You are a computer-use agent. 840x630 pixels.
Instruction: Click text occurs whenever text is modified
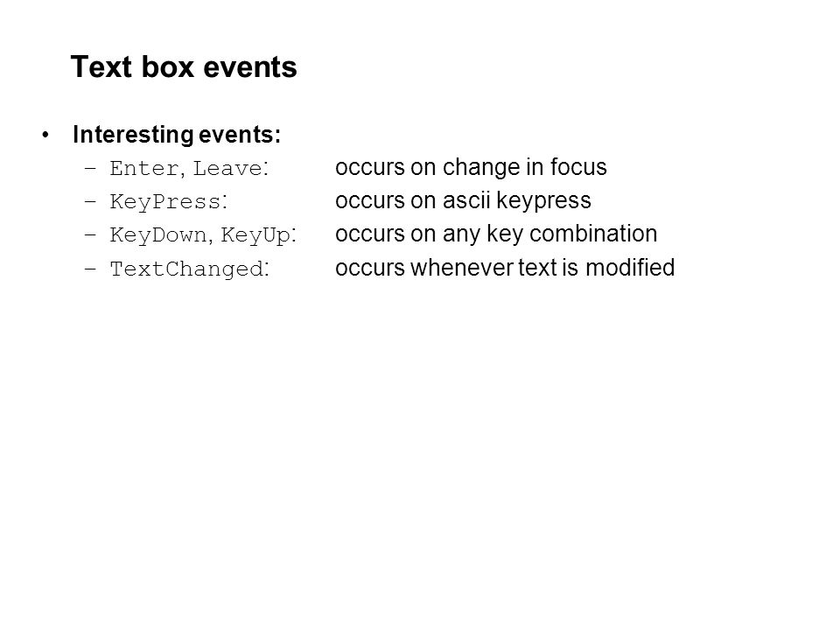(505, 268)
